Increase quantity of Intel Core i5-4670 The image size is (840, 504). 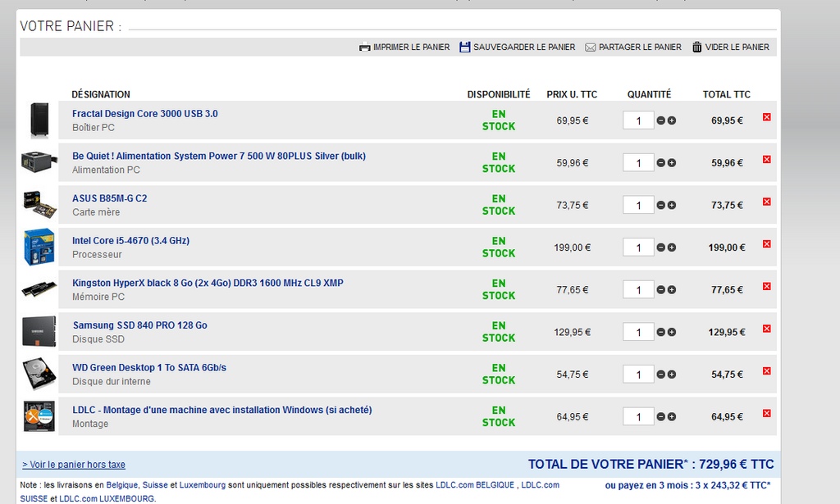tap(672, 247)
